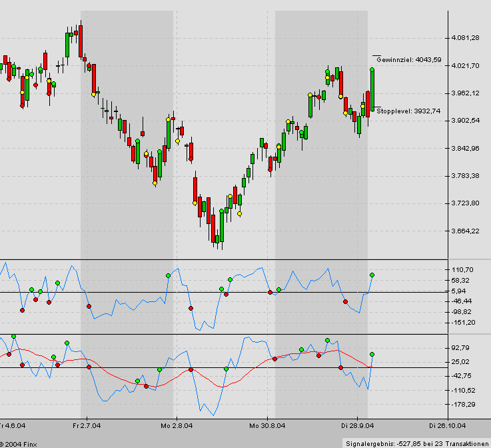Select the last tall green candlestick

[x=372, y=87]
